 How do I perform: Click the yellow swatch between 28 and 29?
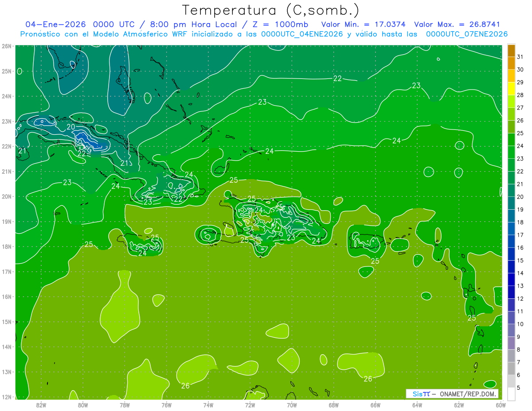511,89
